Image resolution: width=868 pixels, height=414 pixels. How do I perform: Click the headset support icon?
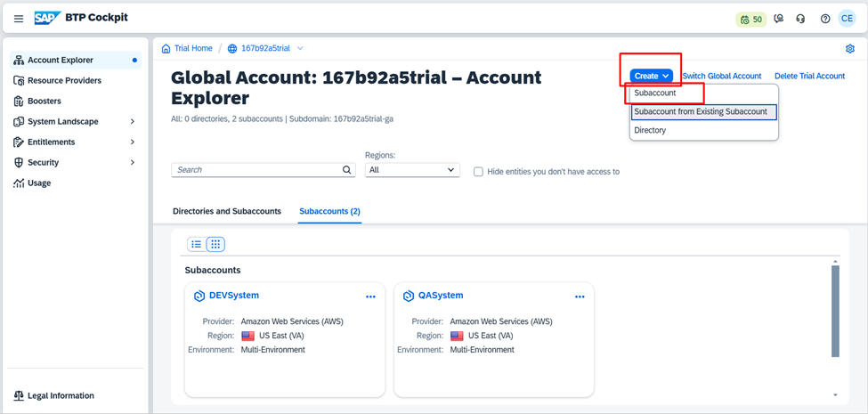click(800, 19)
